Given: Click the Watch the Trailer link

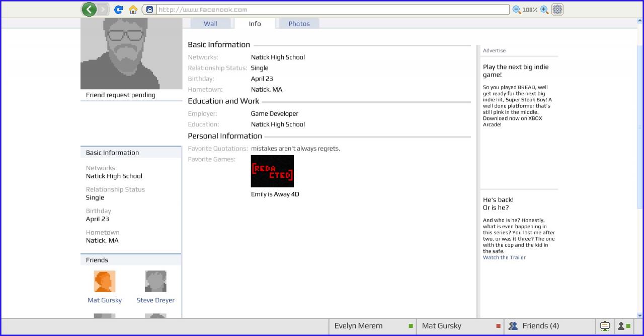Looking at the screenshot, I should tap(504, 257).
